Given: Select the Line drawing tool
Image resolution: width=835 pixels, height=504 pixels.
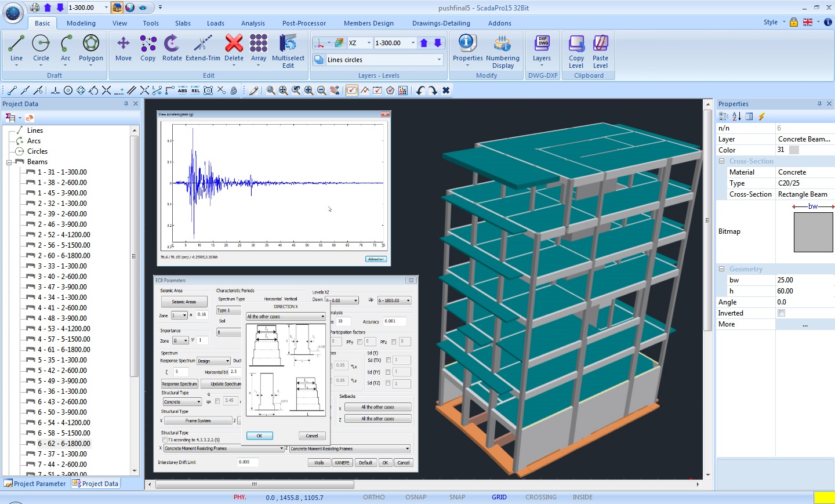Looking at the screenshot, I should pos(16,48).
